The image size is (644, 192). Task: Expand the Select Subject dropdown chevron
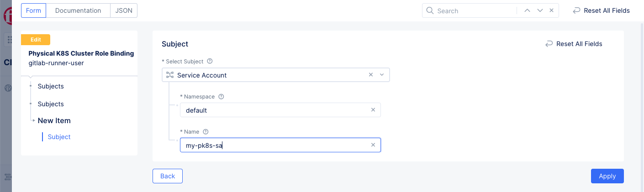382,75
